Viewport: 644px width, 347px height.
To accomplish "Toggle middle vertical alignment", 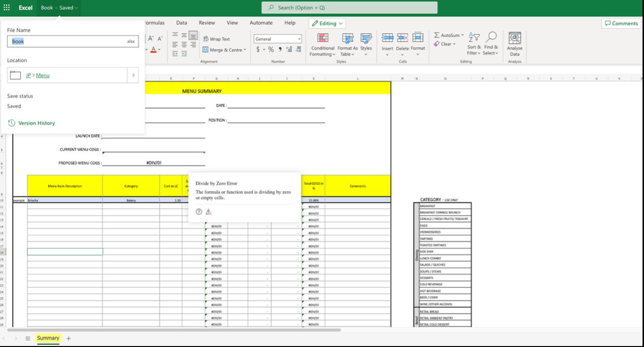I will click(184, 35).
